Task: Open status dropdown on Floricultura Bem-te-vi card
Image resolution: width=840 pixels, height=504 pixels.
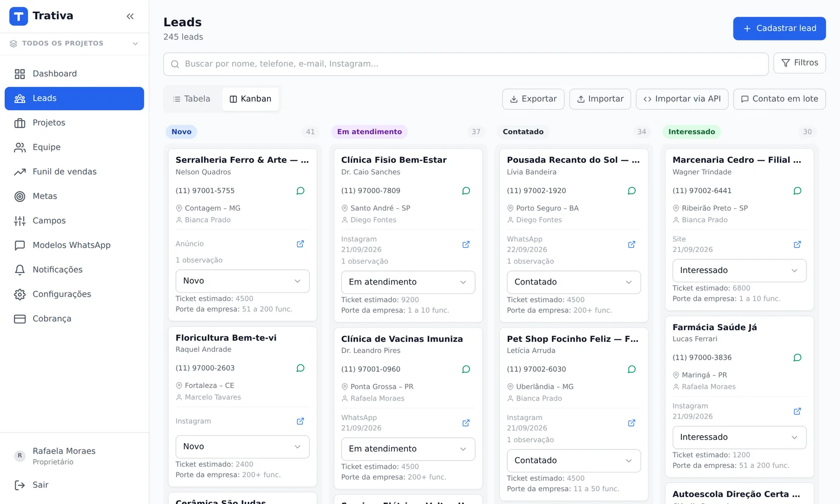Action: pos(243,447)
